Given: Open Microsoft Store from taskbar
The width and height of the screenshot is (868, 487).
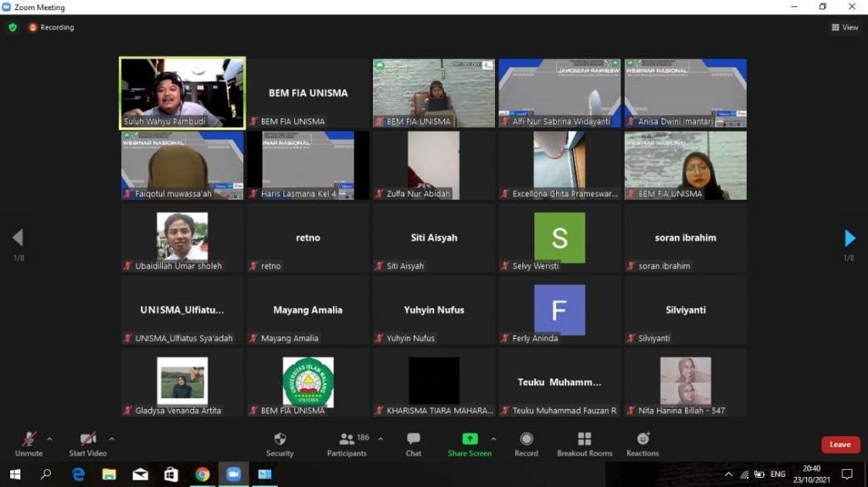Looking at the screenshot, I should [x=171, y=474].
